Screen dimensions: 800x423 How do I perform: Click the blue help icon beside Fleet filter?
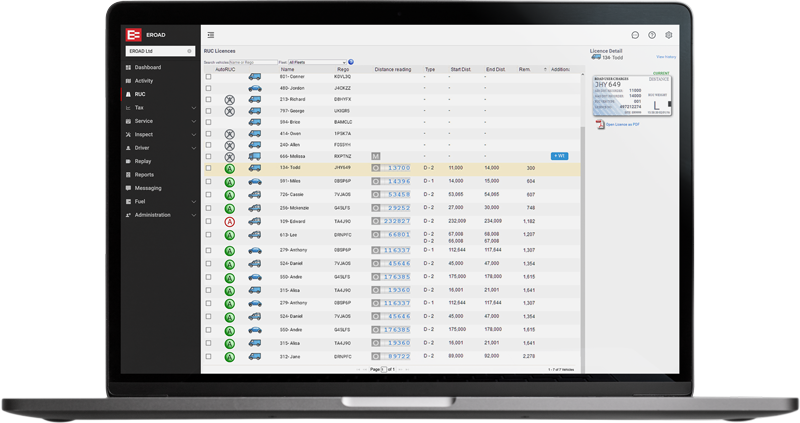(x=351, y=62)
